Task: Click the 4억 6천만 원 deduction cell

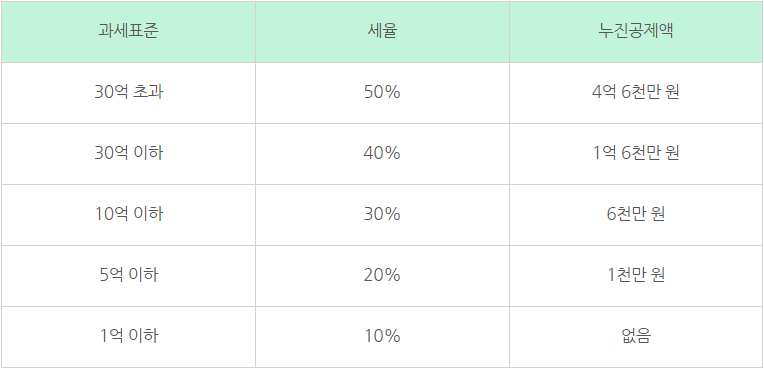Action: point(636,93)
